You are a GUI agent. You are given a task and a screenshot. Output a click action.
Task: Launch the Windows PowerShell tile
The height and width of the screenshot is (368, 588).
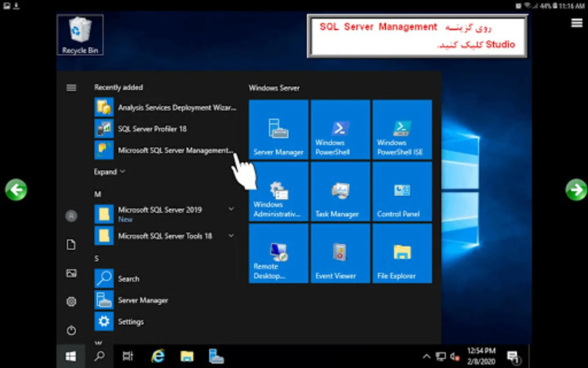(x=340, y=129)
